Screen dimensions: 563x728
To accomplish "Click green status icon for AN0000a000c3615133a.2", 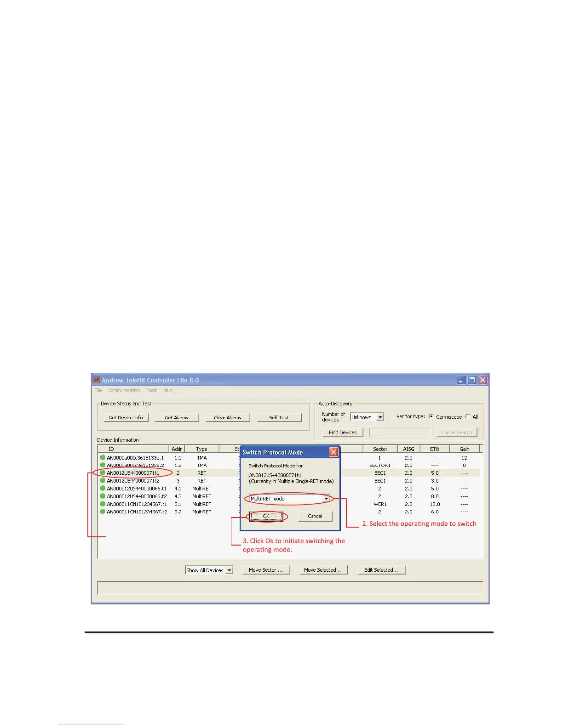I will tap(103, 465).
